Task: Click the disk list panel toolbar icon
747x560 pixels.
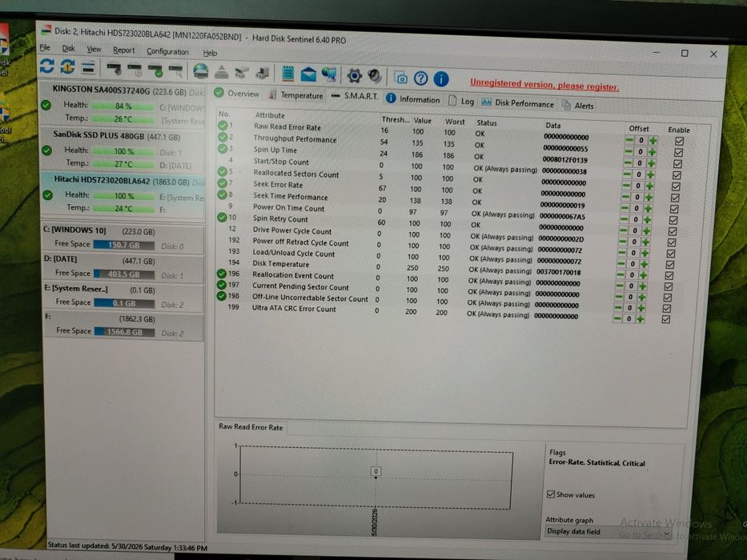Action: (x=88, y=68)
